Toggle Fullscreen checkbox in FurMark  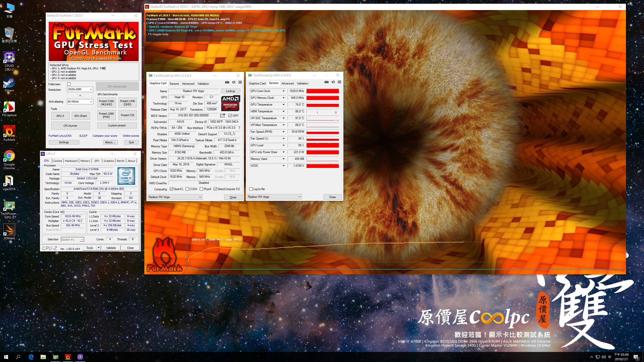69,84
